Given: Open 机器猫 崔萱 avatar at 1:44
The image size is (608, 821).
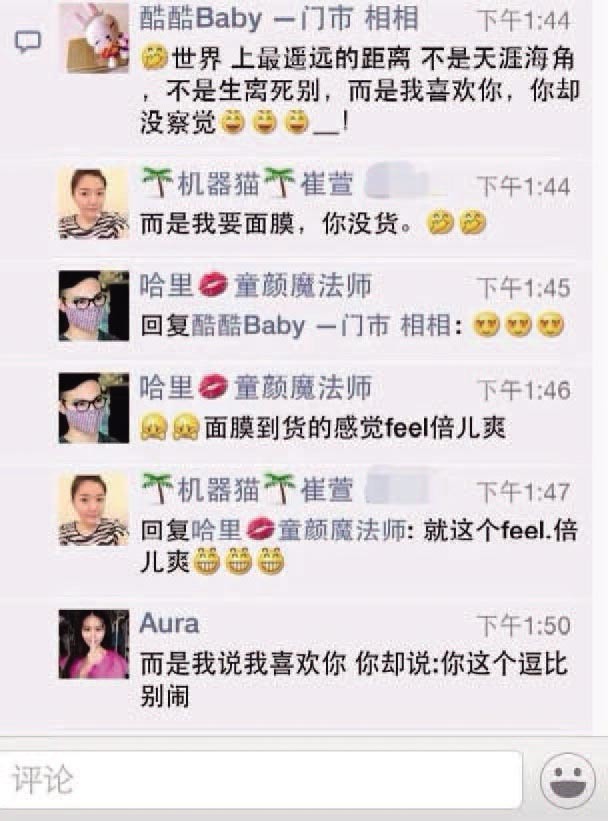Looking at the screenshot, I should (94, 204).
